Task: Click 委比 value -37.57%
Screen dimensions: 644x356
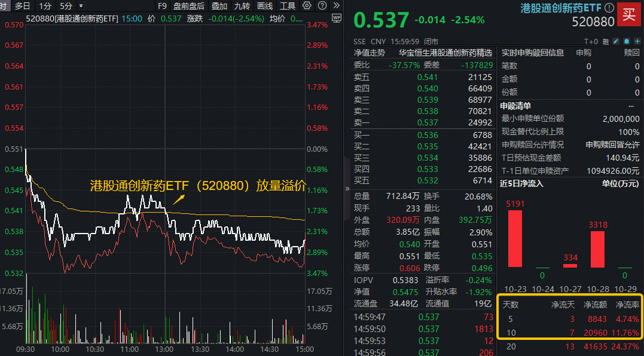Action: pos(404,65)
